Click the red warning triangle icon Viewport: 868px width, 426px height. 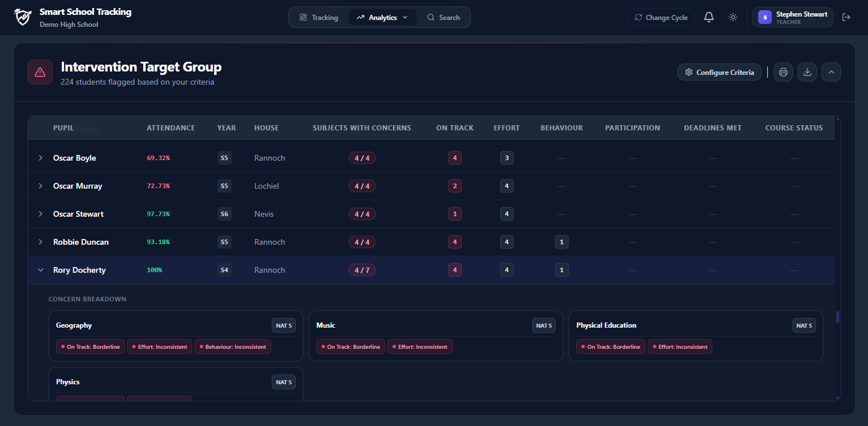pos(40,72)
